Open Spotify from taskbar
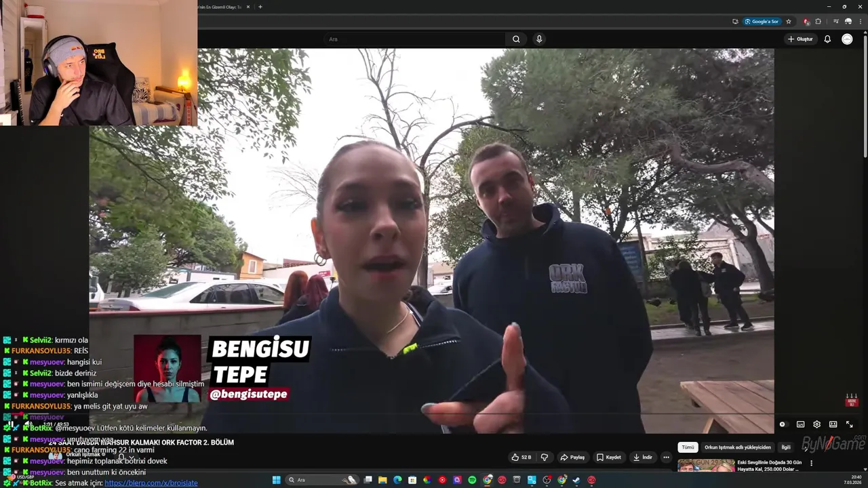The image size is (868, 488). point(472,480)
